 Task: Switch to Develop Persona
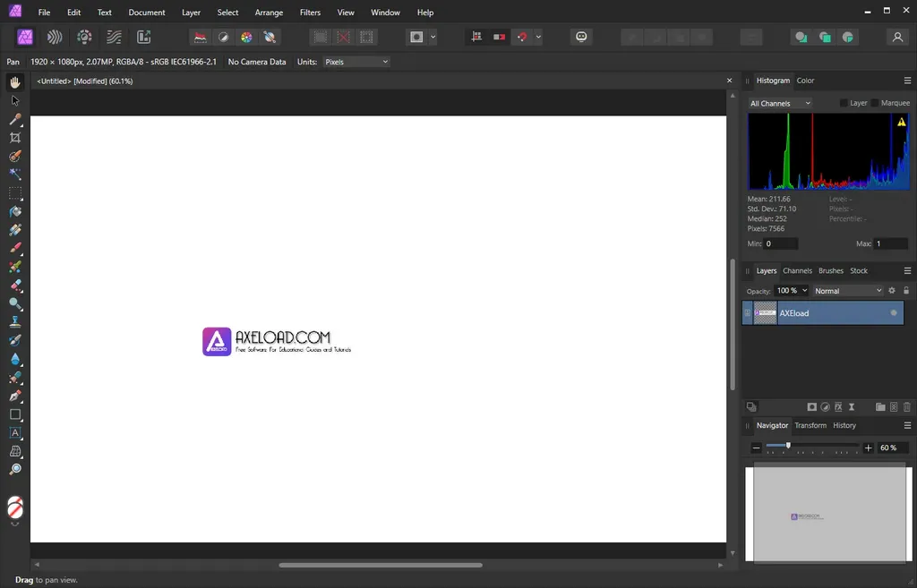[x=84, y=37]
